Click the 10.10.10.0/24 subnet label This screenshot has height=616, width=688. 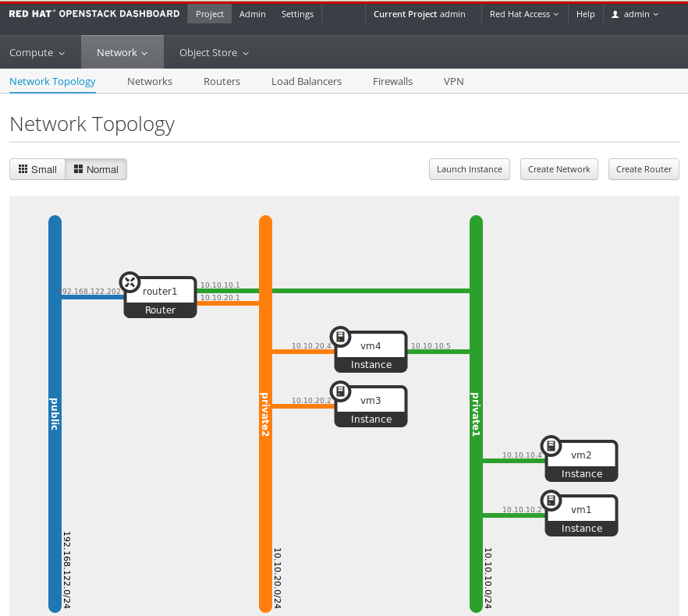click(x=488, y=578)
